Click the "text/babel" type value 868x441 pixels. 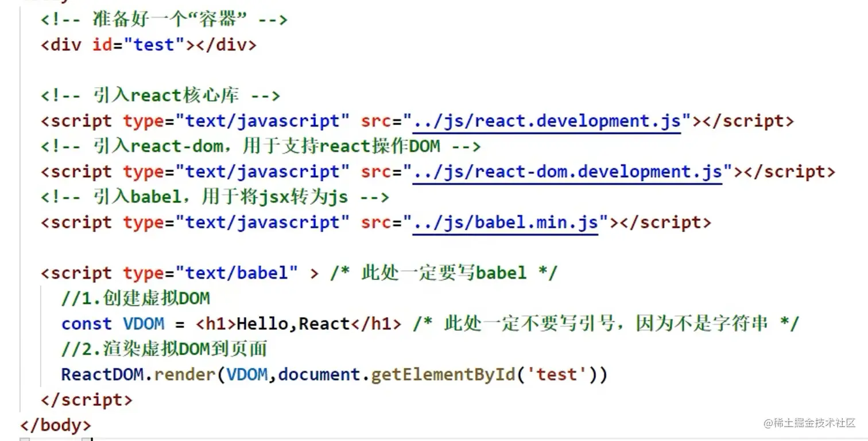click(x=236, y=272)
